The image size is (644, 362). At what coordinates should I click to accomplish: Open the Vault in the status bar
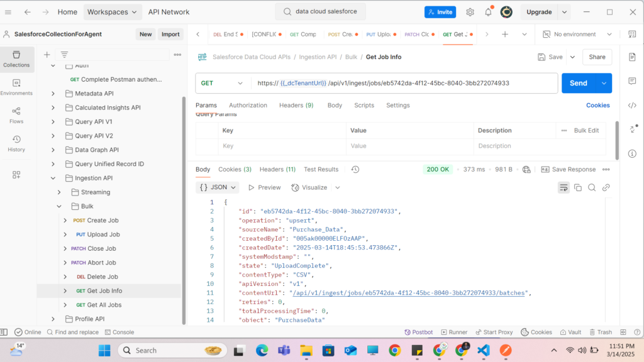(570, 332)
